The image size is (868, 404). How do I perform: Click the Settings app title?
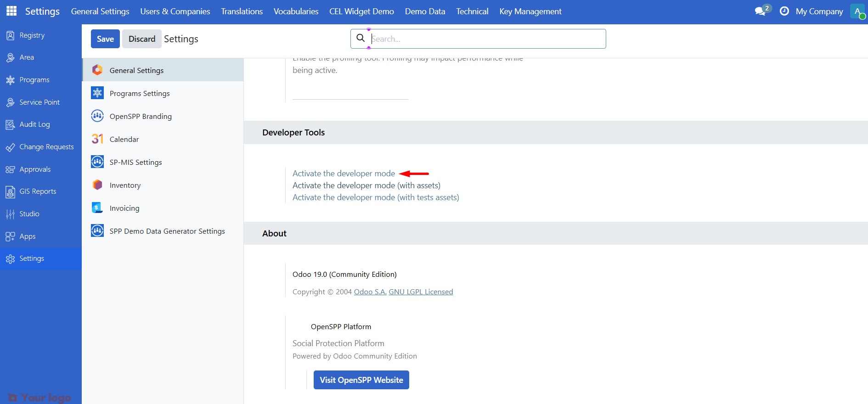pos(42,11)
